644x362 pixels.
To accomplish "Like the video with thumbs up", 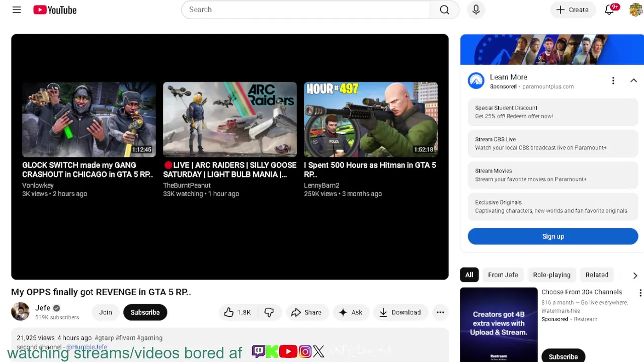I will [237, 312].
